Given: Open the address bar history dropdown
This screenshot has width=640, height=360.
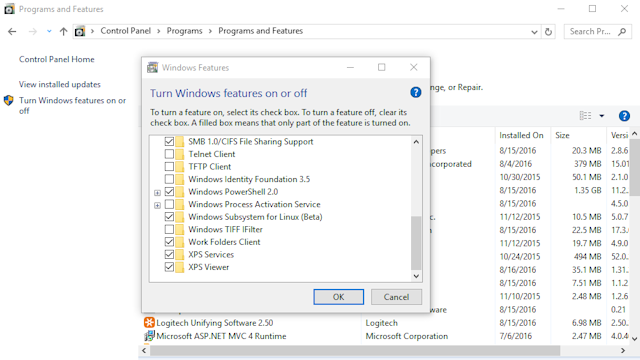Looking at the screenshot, I should point(534,32).
